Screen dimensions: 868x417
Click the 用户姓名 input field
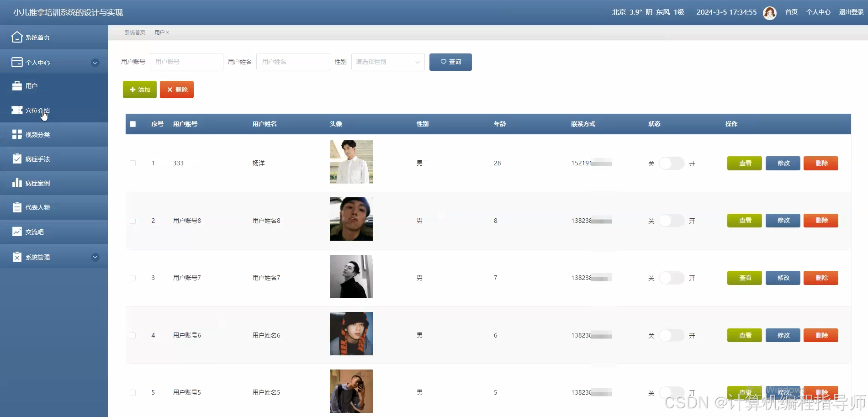(x=293, y=62)
